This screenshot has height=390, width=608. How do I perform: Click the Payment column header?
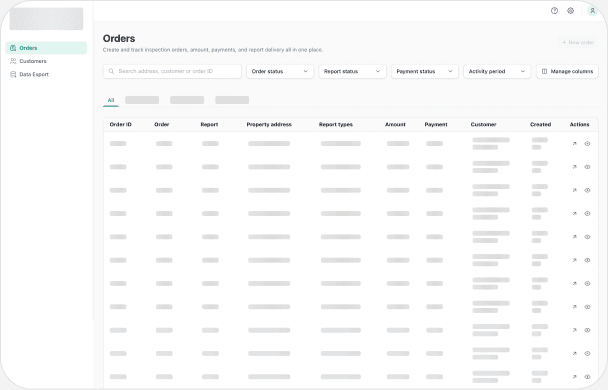(436, 124)
